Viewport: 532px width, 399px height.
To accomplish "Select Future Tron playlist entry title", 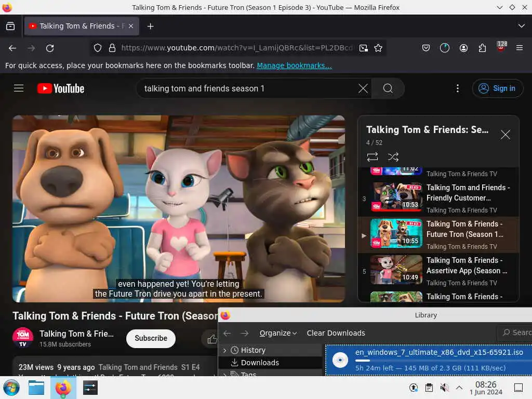I will pos(465,229).
